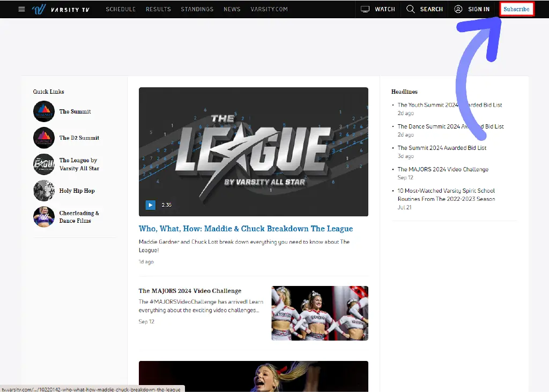549x392 pixels.
Task: Click the '3d ago' timestamp in Headlines
Action: pyautogui.click(x=405, y=156)
